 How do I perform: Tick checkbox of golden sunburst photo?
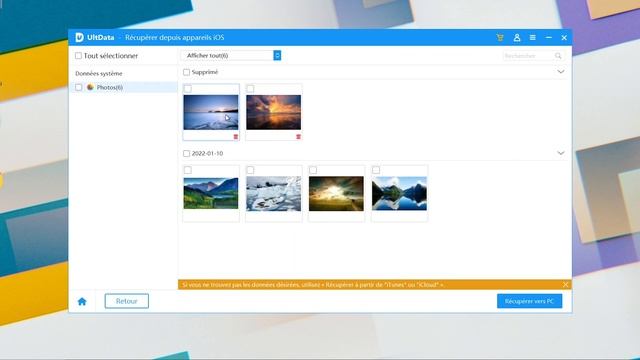tap(313, 170)
